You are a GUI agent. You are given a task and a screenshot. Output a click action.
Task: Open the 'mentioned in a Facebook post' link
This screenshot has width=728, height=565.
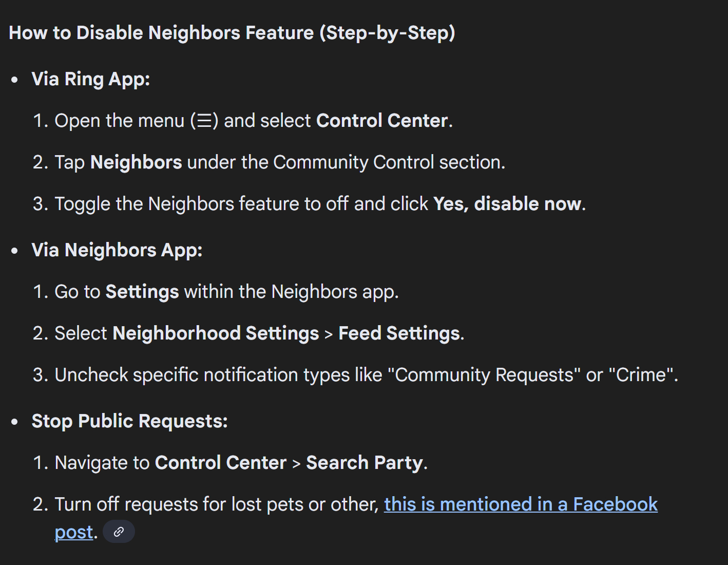[x=520, y=504]
